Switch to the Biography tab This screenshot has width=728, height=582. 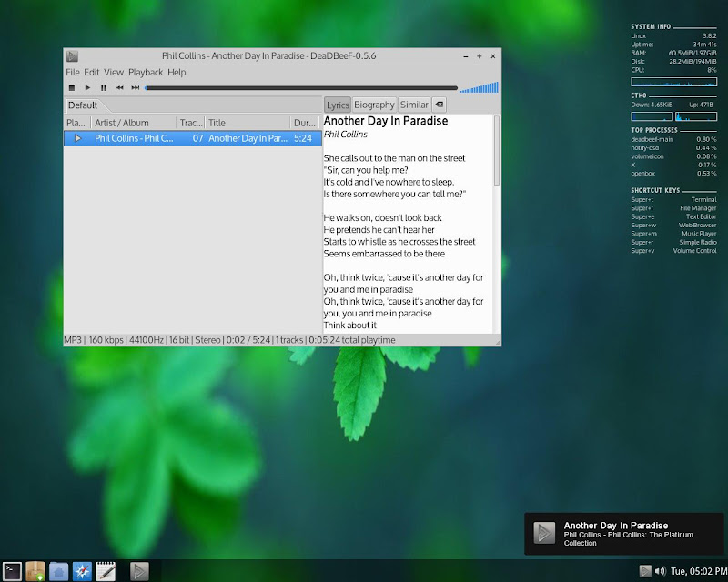click(x=374, y=105)
